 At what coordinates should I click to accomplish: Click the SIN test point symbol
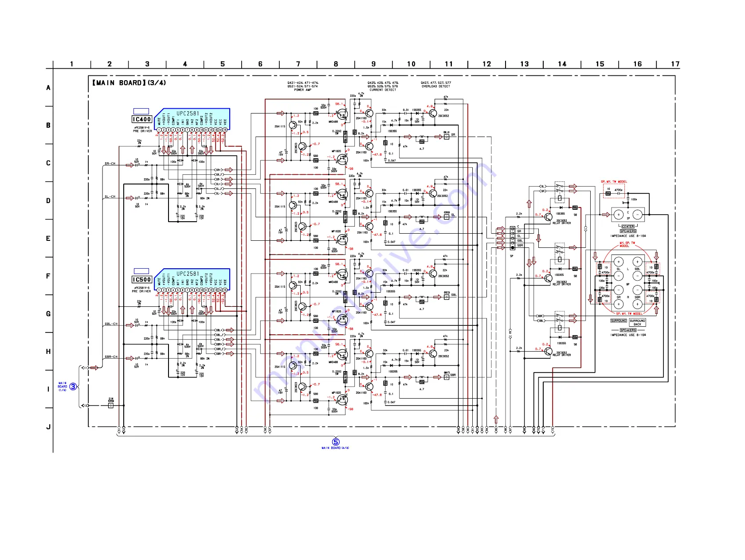click(x=111, y=405)
